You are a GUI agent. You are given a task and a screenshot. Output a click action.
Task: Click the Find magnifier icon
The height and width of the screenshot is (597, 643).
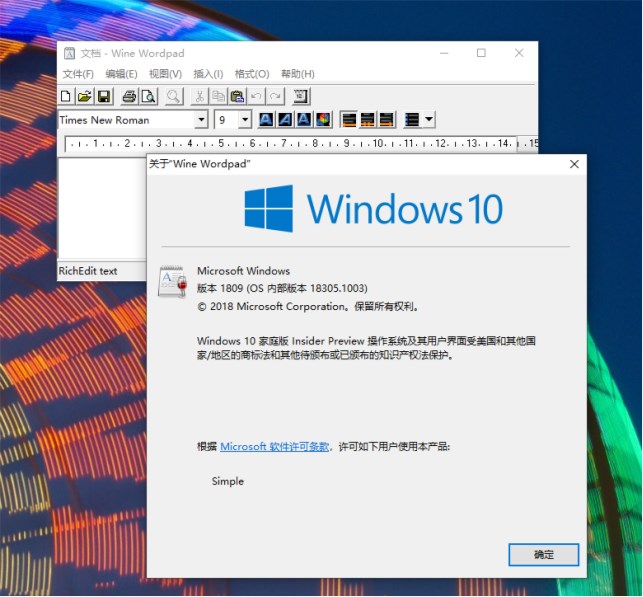point(173,96)
